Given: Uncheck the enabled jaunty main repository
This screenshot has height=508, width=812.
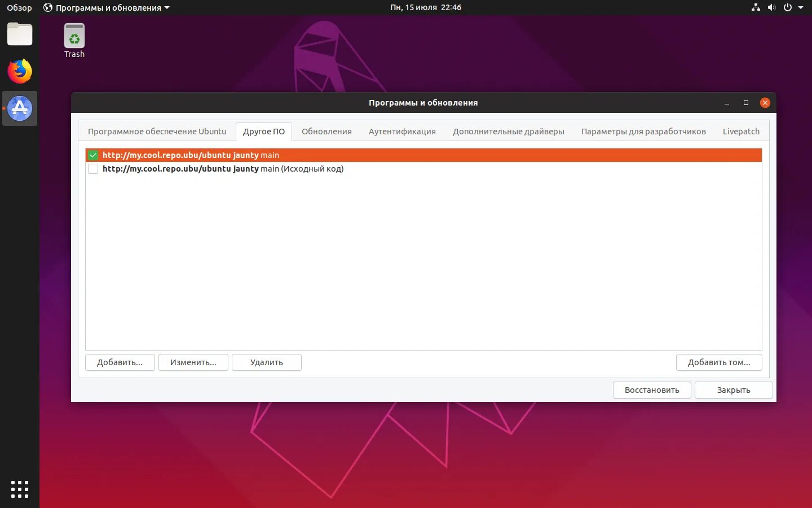Looking at the screenshot, I should [x=93, y=155].
